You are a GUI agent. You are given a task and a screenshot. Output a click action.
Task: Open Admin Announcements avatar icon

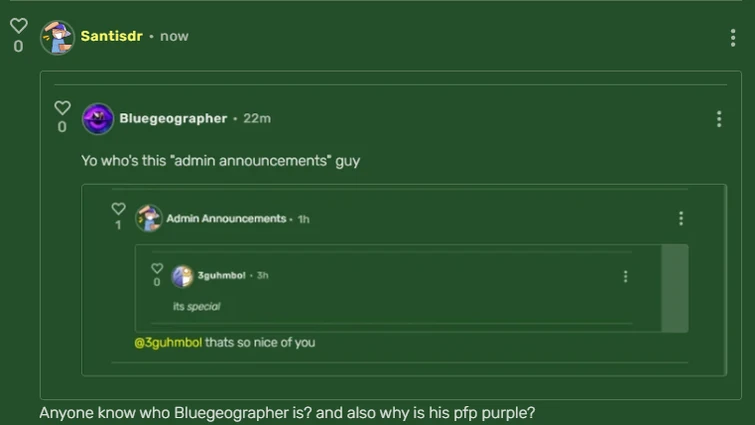(149, 218)
